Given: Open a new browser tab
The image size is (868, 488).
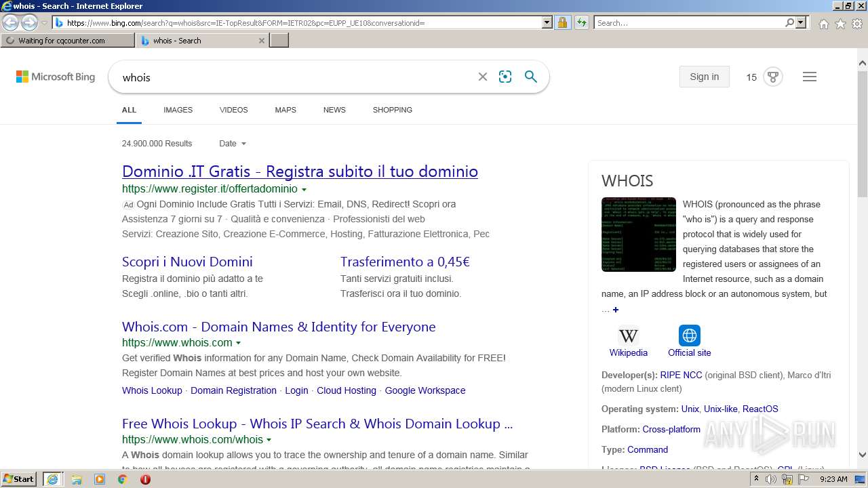Looking at the screenshot, I should point(279,41).
